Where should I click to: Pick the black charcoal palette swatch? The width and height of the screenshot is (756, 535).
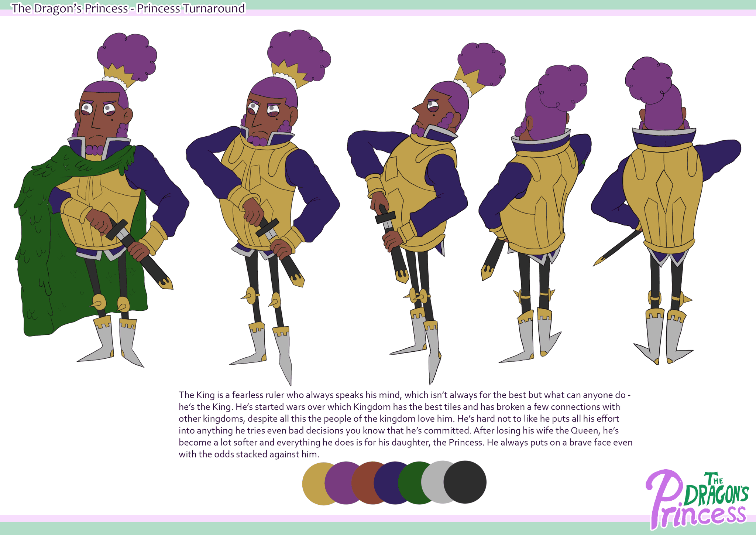[466, 482]
